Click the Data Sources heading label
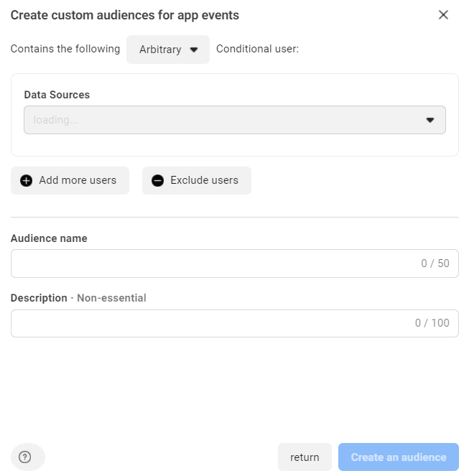The image size is (469, 476). point(57,95)
